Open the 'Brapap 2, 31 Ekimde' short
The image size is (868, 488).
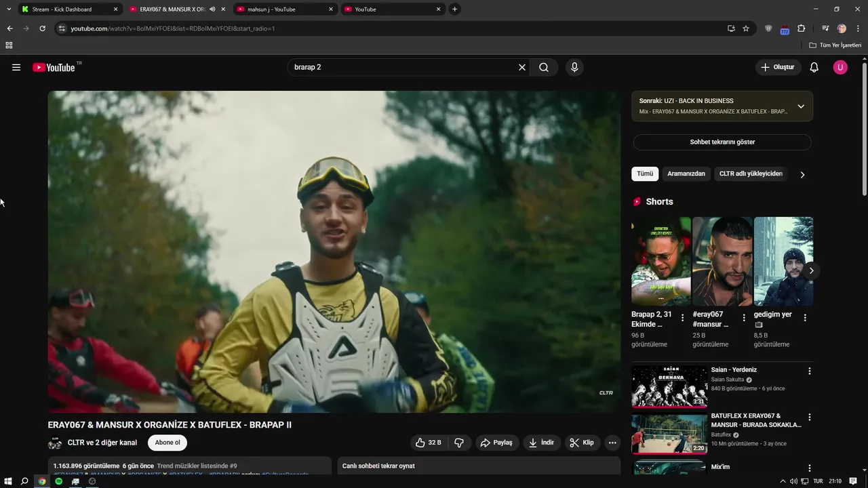point(661,262)
